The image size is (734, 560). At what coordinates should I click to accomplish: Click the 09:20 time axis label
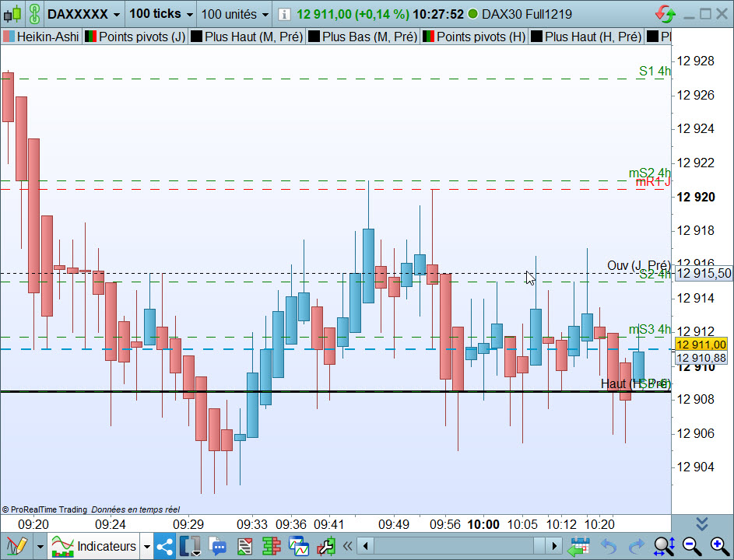point(33,524)
